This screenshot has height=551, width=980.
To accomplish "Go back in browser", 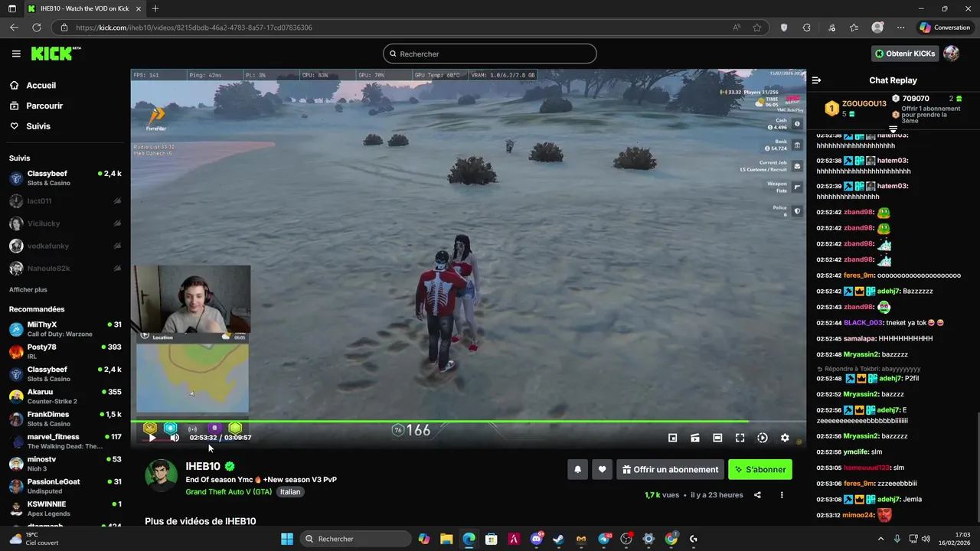I will (14, 28).
